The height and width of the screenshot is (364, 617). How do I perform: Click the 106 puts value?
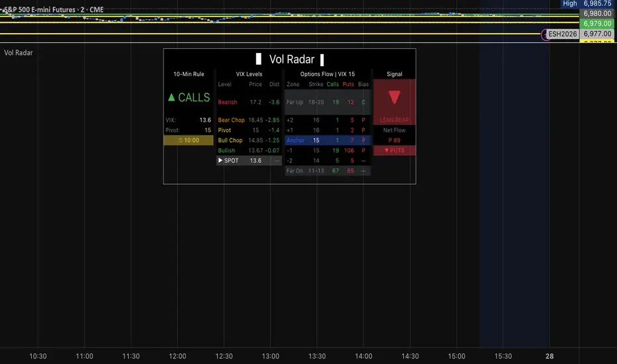pos(349,150)
